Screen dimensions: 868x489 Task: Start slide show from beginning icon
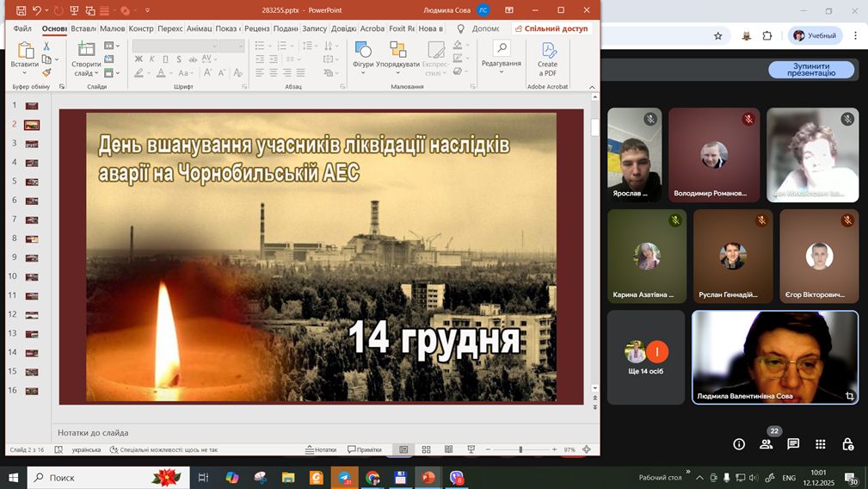74,10
